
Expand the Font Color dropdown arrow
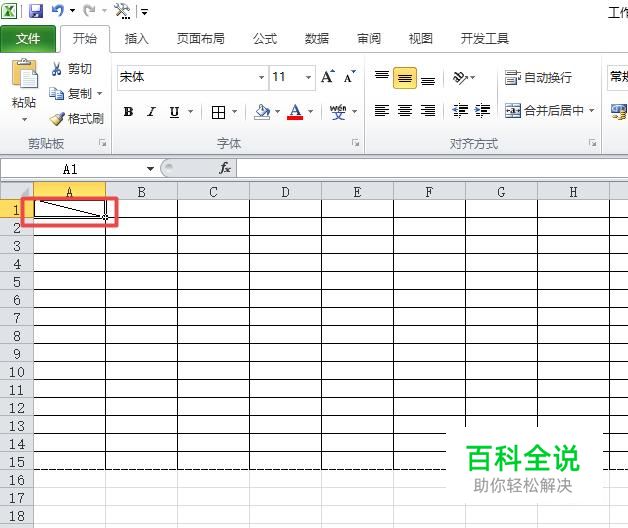[310, 112]
